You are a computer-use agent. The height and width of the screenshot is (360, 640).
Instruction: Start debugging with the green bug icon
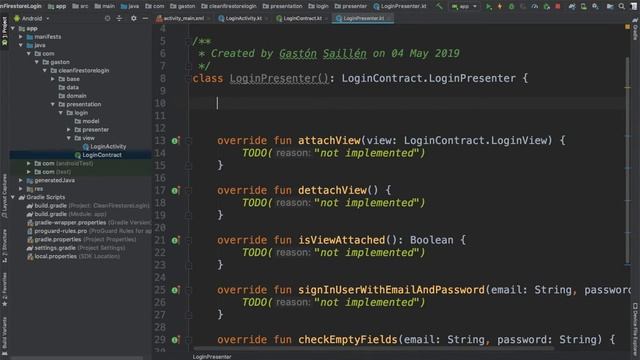coord(511,6)
